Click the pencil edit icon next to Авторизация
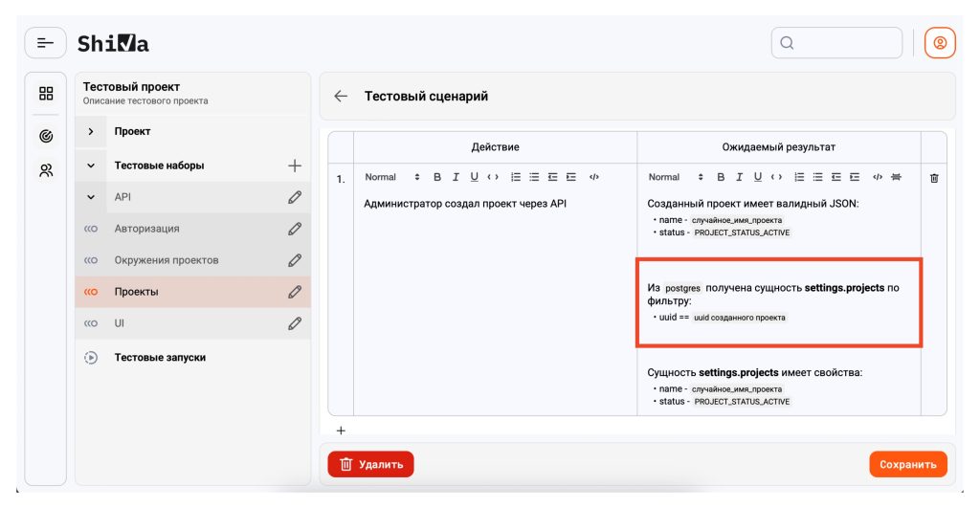980x508 pixels. (x=295, y=229)
